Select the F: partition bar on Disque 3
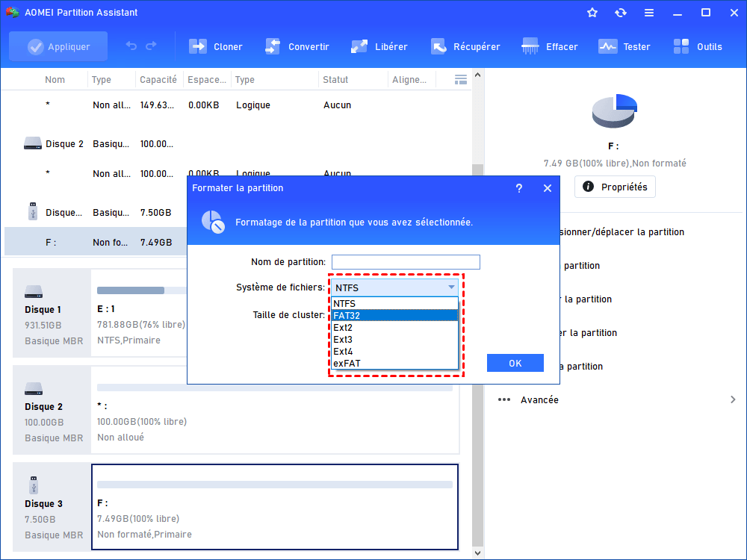 275,485
